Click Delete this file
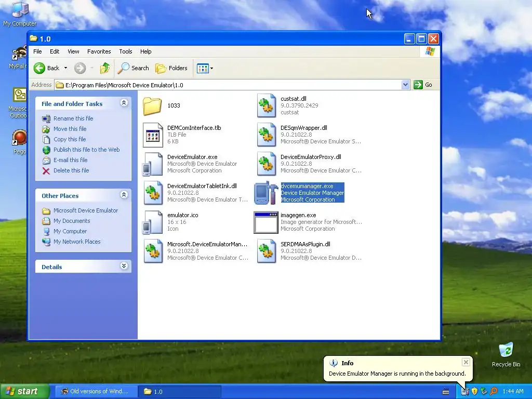 click(71, 170)
